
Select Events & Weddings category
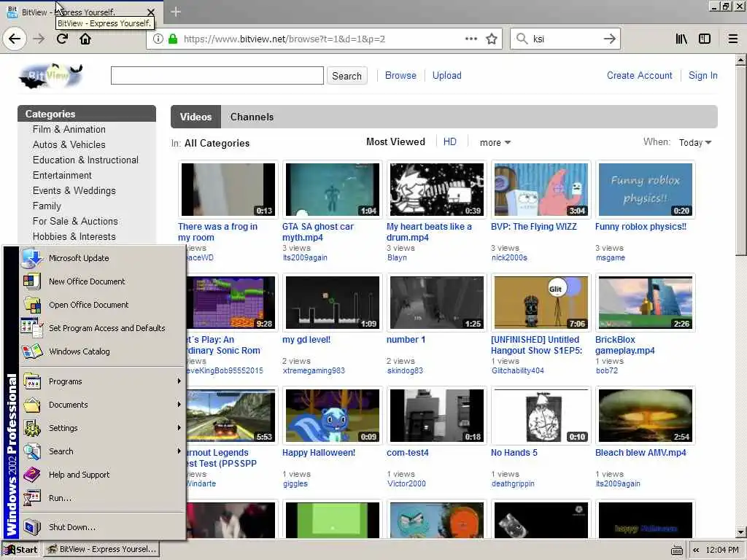(74, 190)
